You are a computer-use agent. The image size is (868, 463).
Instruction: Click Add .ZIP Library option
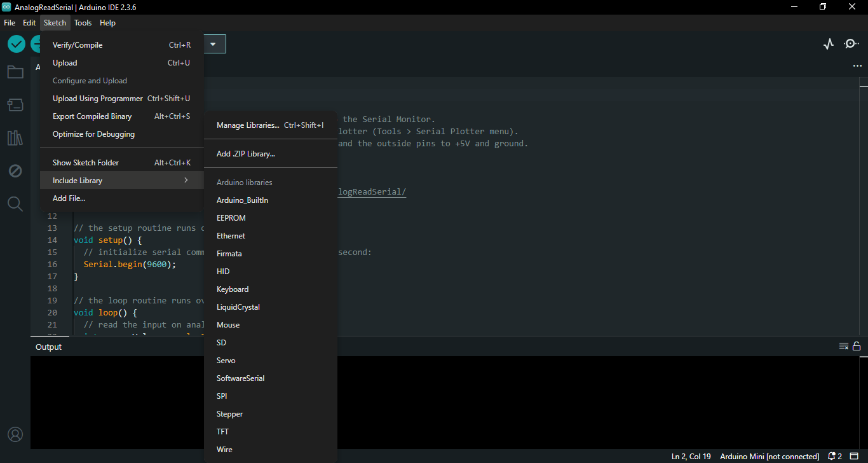pos(246,154)
